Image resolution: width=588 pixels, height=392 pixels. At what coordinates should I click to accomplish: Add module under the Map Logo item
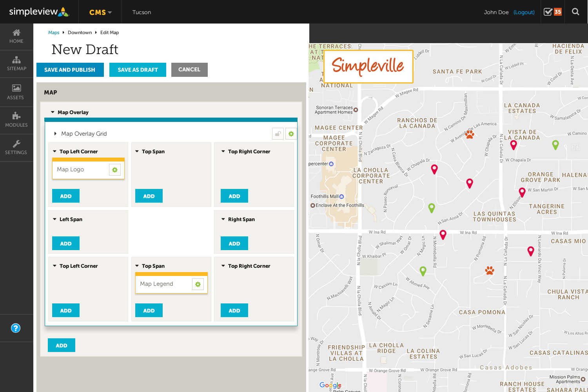[x=66, y=196]
